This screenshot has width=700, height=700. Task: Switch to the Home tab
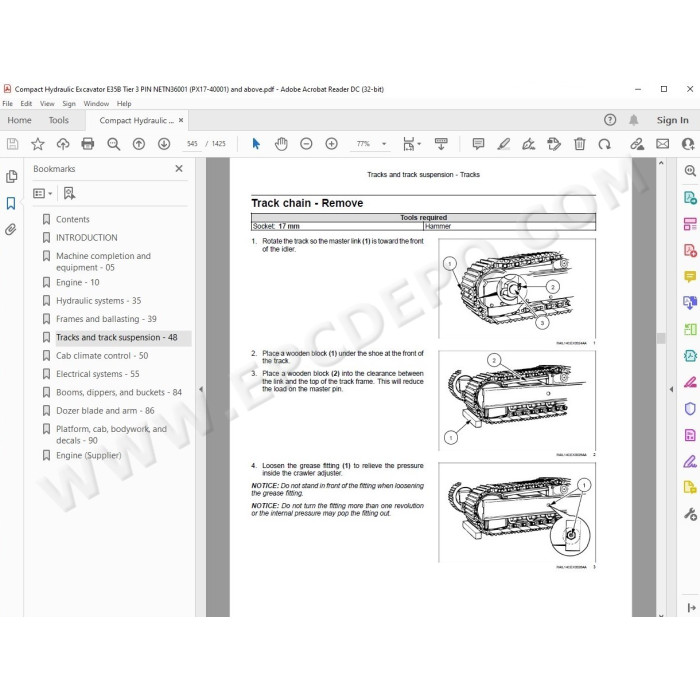[19, 120]
